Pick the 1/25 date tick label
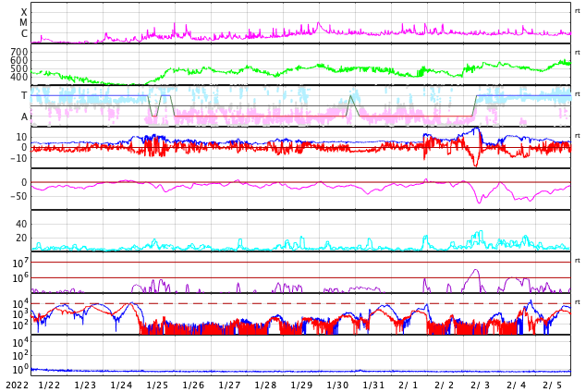Image resolution: width=586 pixels, height=392 pixels. coord(157,385)
